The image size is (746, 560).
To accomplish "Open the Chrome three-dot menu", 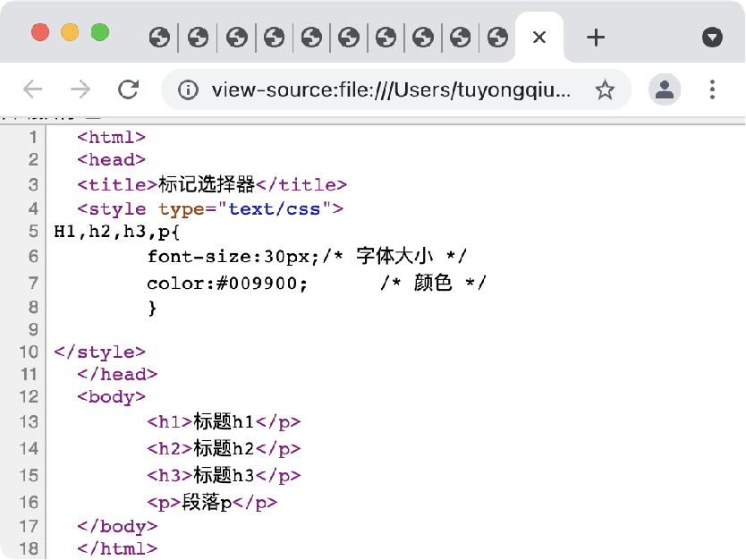I will click(712, 89).
